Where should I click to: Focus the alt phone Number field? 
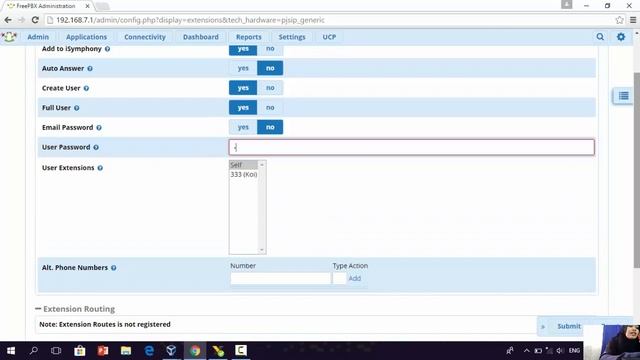point(280,278)
